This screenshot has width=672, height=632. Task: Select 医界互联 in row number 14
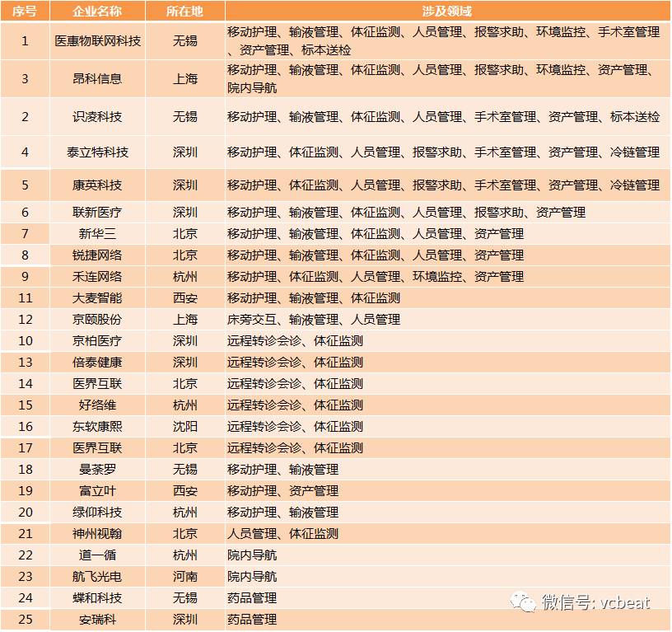[97, 383]
